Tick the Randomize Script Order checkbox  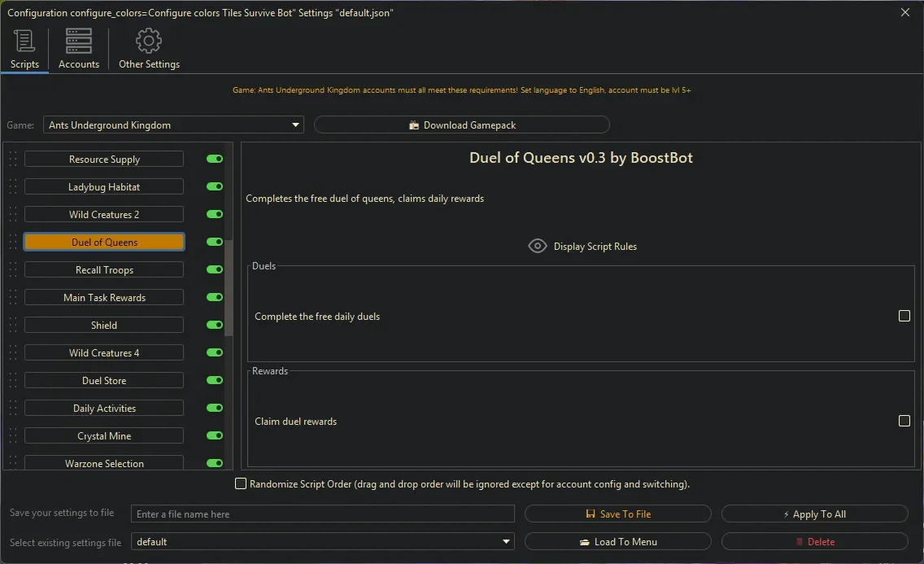click(x=241, y=484)
